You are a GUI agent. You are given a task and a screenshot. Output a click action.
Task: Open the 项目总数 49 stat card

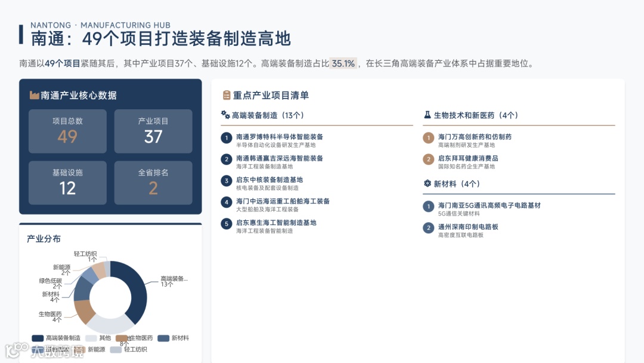coord(67,131)
